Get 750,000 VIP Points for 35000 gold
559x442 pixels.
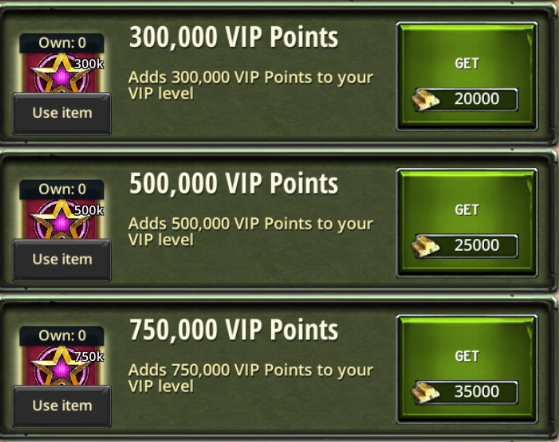coord(467,369)
